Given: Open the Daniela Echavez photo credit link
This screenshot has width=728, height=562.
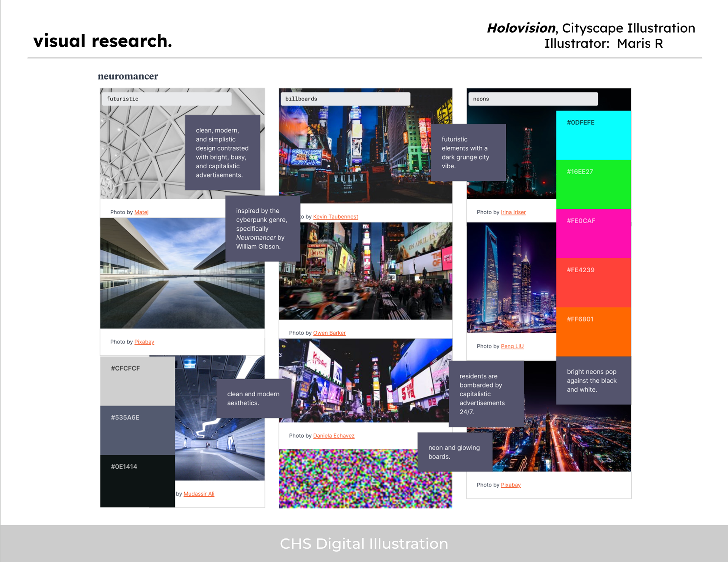Looking at the screenshot, I should coord(334,436).
